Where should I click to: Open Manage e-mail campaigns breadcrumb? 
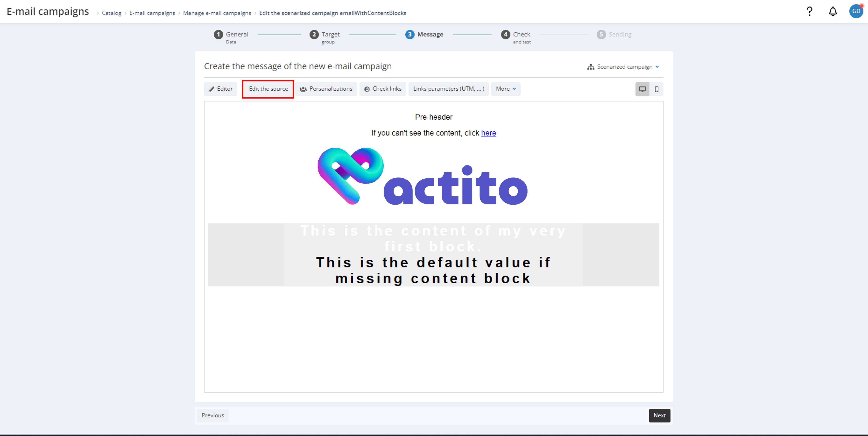(x=217, y=13)
